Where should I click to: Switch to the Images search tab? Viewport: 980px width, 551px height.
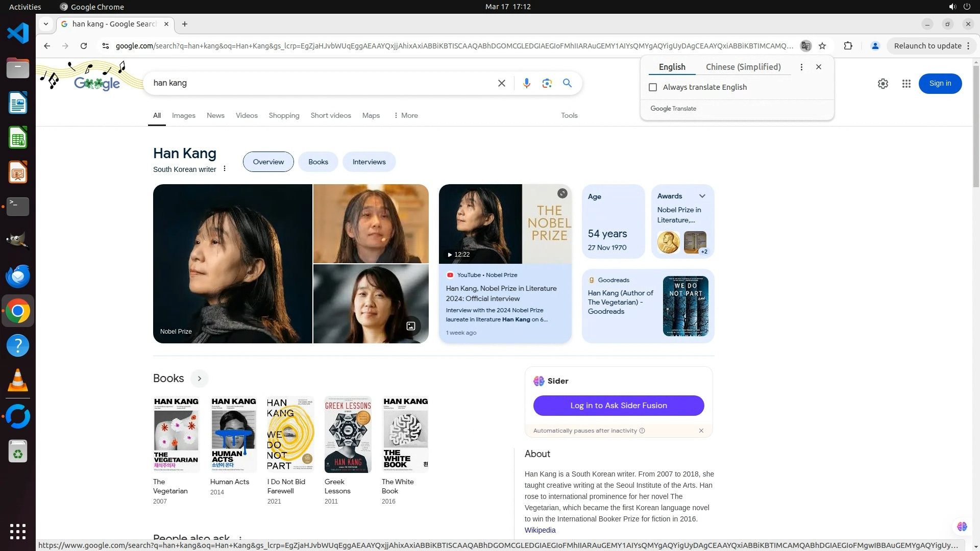(183, 115)
